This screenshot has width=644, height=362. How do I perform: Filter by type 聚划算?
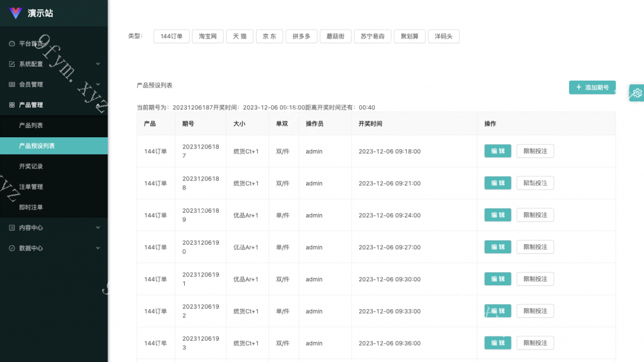click(x=409, y=37)
